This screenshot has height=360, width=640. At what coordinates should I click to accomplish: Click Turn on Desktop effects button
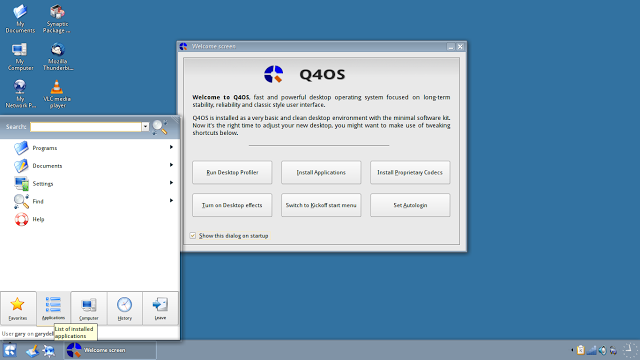point(232,205)
